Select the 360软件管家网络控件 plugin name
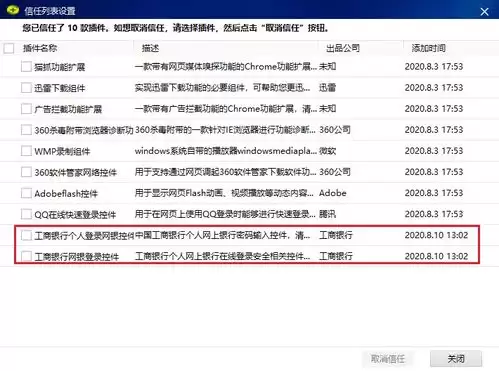 (x=75, y=172)
